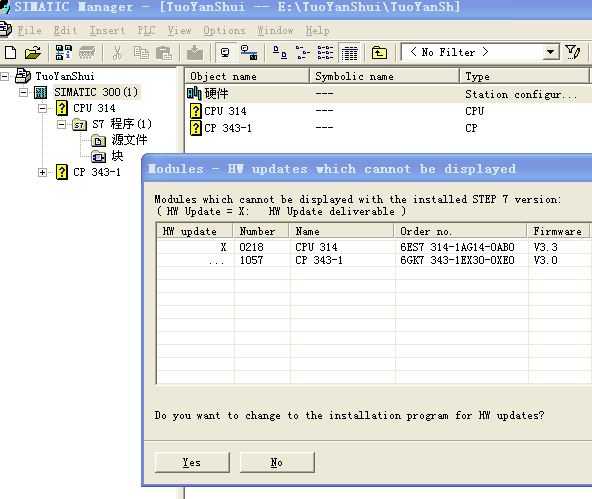Collapse the S7 程序(1) tree node
Image resolution: width=592 pixels, height=499 pixels.
click(x=61, y=124)
